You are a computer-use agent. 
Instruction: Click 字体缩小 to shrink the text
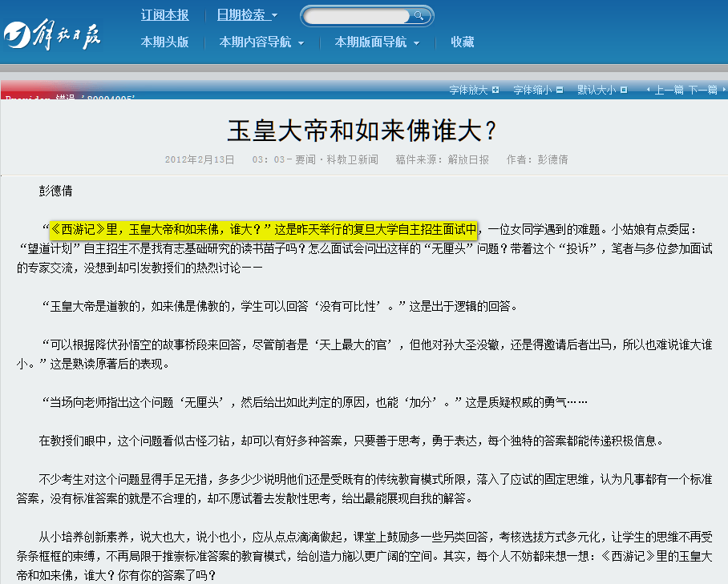532,90
